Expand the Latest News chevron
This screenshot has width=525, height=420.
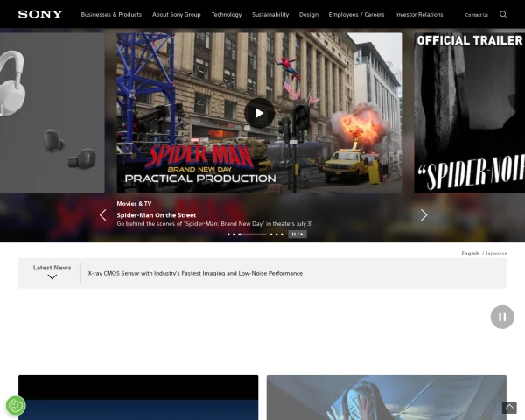(x=52, y=276)
